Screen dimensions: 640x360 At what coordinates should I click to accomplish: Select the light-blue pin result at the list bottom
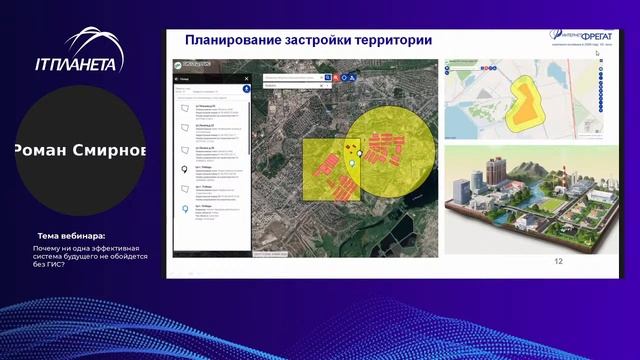point(212,212)
